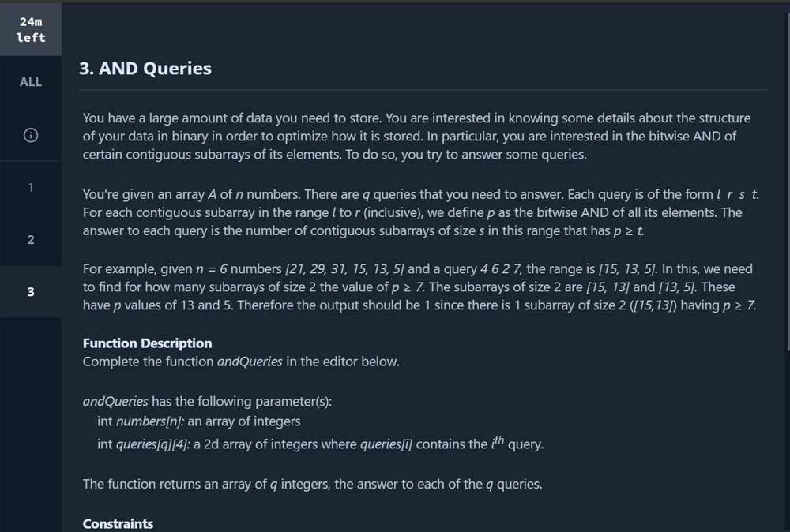Click the opening 'You have a large amount' paragraph
This screenshot has height=532, width=790.
click(x=416, y=137)
